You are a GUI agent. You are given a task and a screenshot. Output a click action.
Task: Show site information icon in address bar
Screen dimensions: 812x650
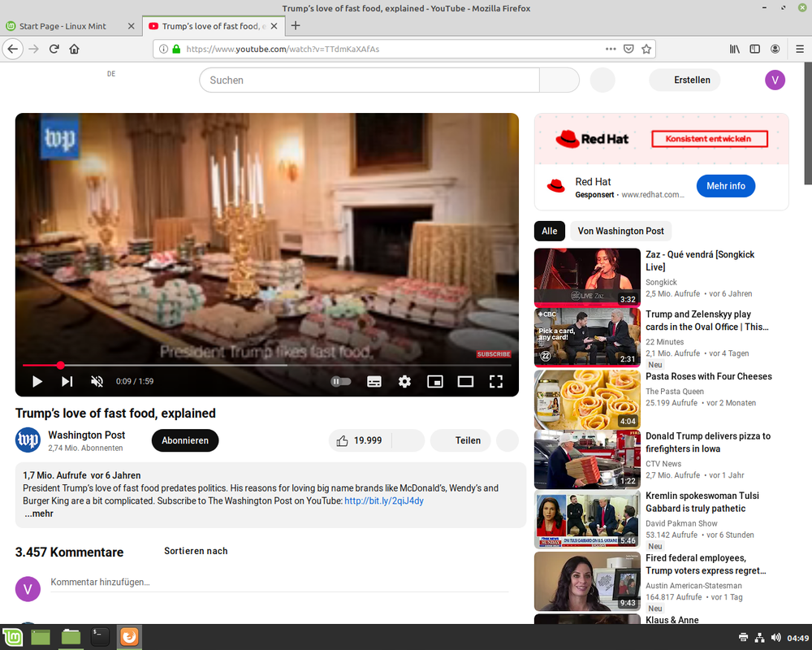tap(164, 50)
